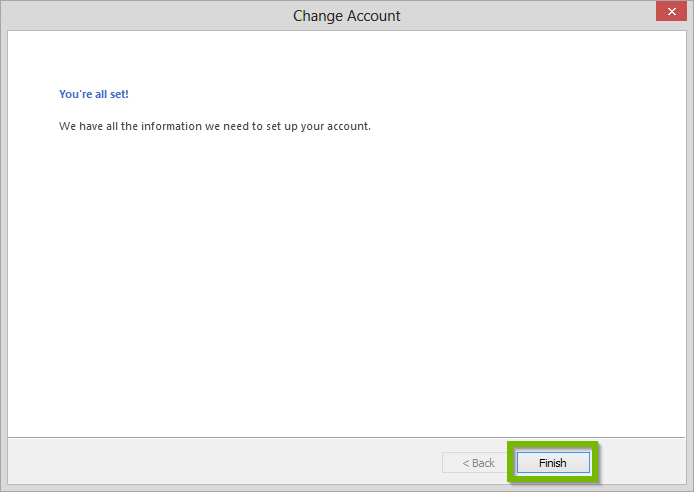
Task: Click the empty title bar left of the title
Action: point(140,16)
